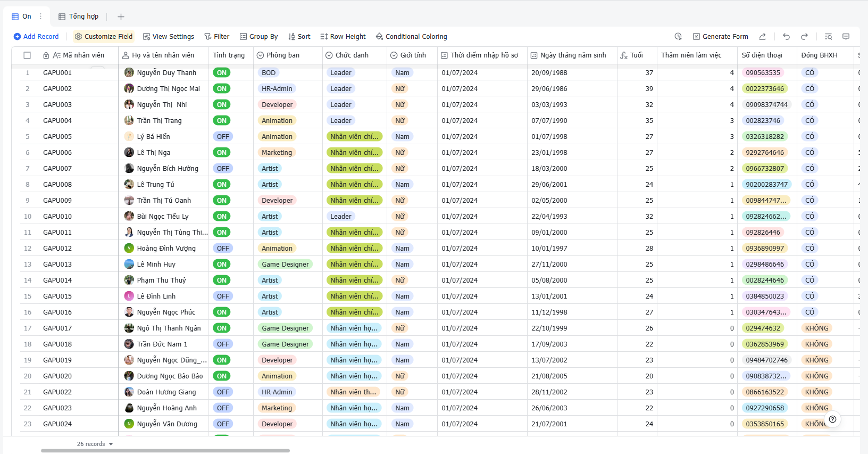
Task: Open the share export icon
Action: pyautogui.click(x=762, y=37)
